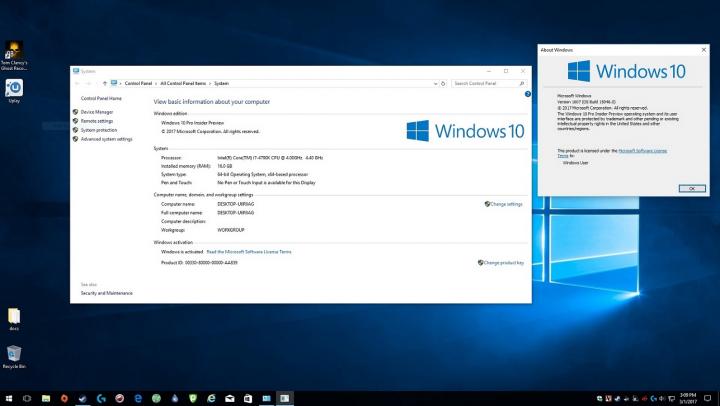Open the Windows Start menu

coord(9,398)
